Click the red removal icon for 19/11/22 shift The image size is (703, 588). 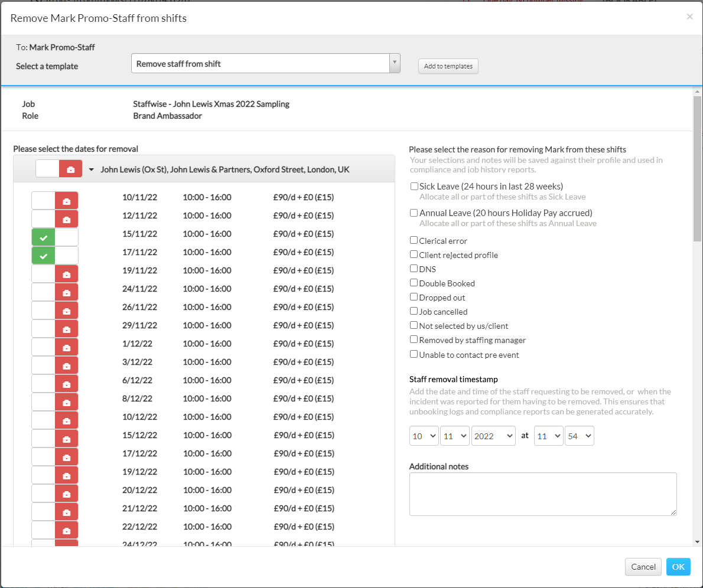pyautogui.click(x=66, y=275)
